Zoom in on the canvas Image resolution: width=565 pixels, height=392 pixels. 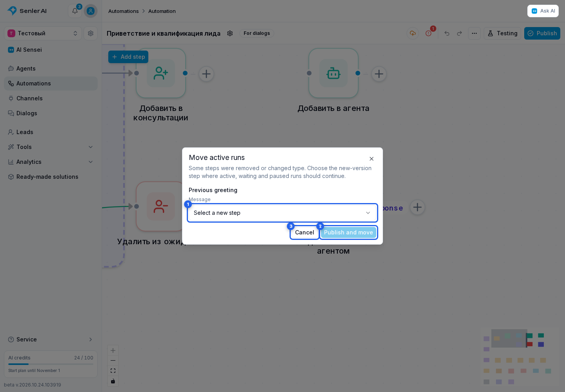tap(113, 350)
